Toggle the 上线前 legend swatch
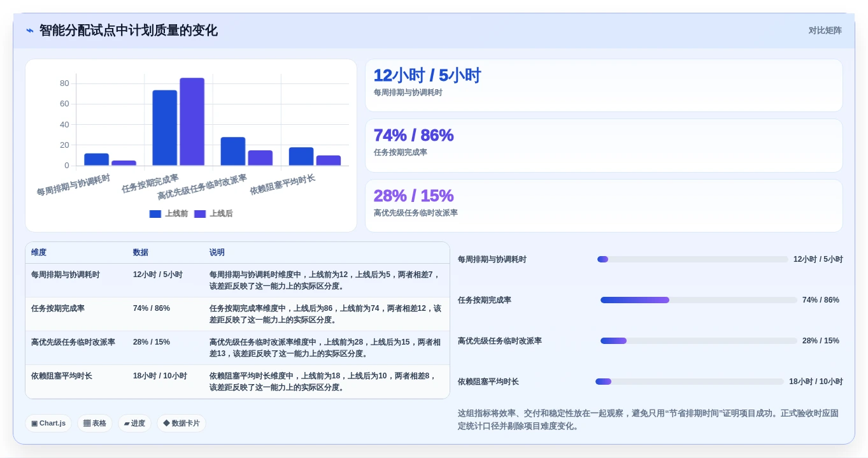Screen dimensions: 868x458 [x=155, y=214]
